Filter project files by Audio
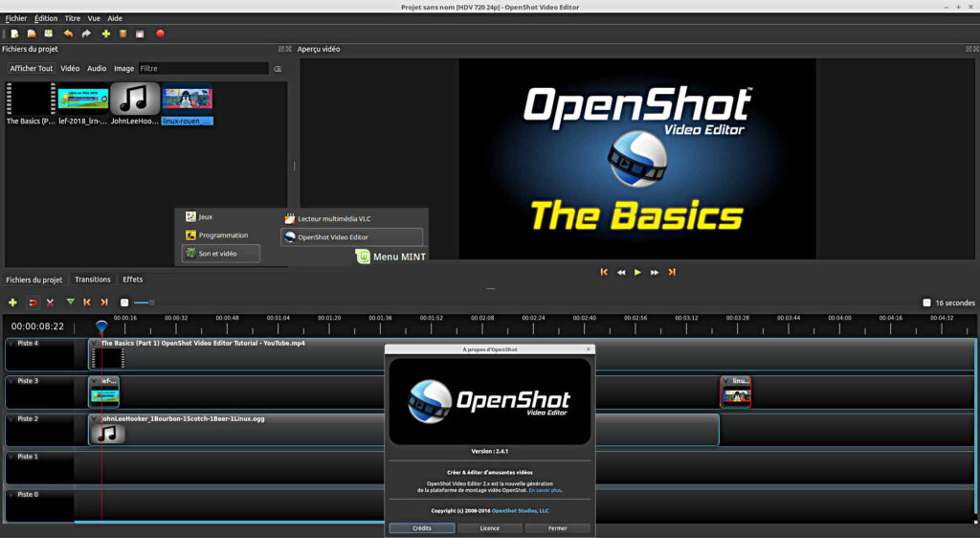 pyautogui.click(x=97, y=69)
